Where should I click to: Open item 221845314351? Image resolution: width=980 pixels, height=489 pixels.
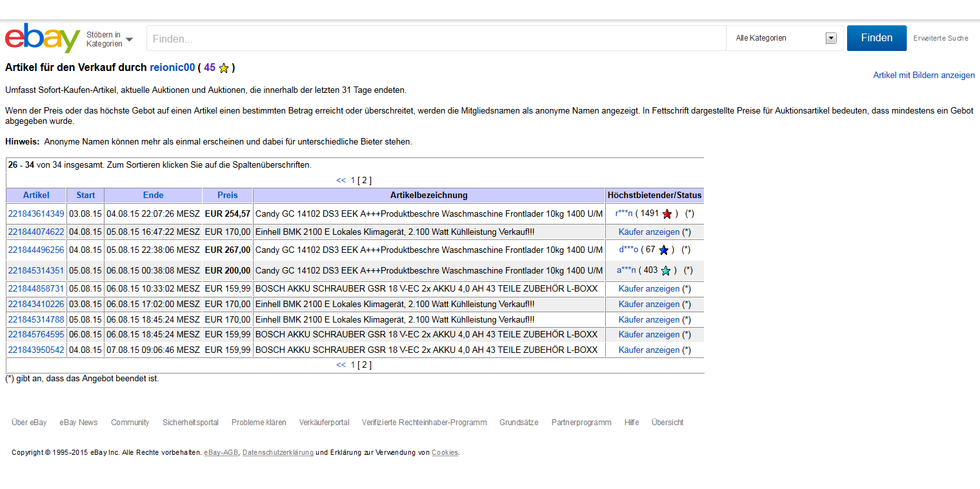(36, 270)
